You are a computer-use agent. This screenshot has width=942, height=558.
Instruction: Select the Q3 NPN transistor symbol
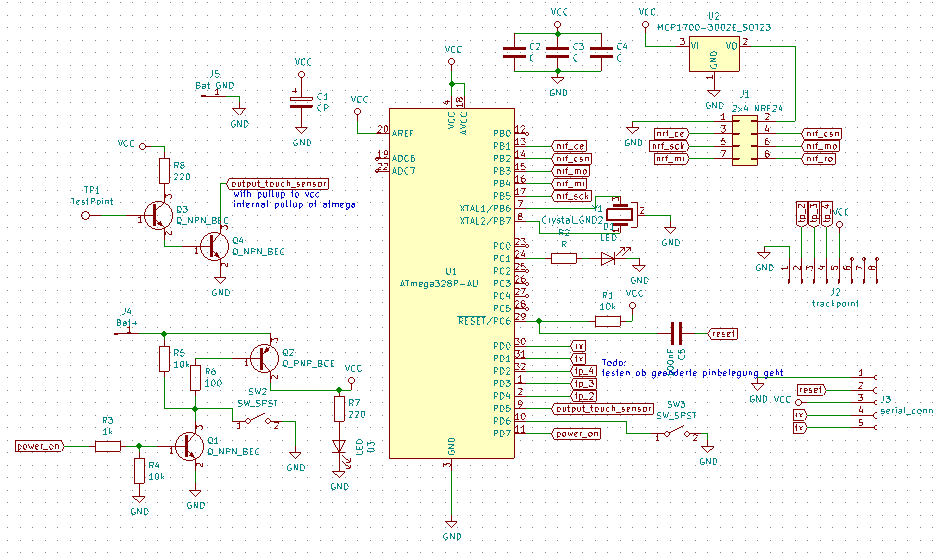click(159, 213)
